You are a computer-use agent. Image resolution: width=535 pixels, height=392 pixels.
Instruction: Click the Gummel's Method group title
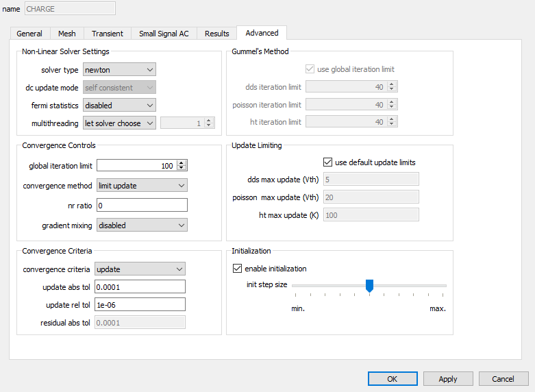260,51
